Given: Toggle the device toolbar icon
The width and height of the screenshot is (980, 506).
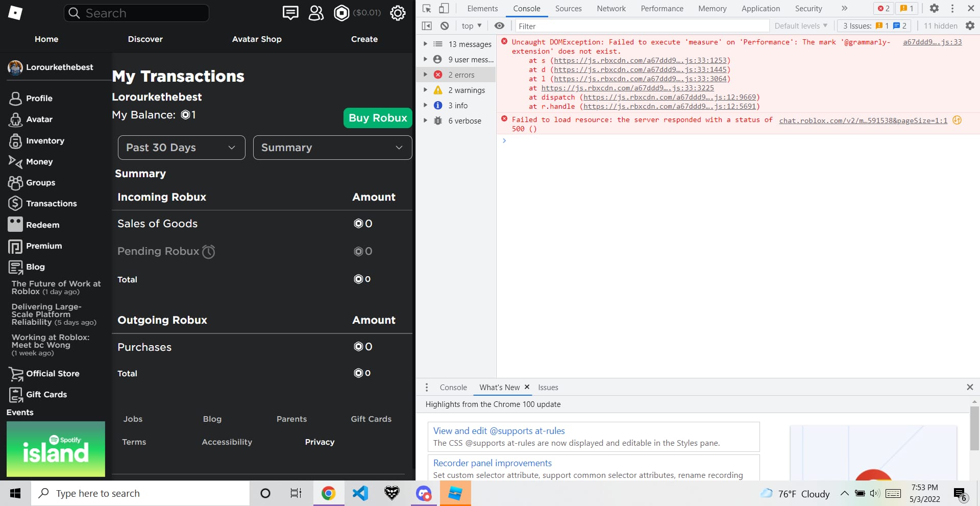Looking at the screenshot, I should click(444, 8).
